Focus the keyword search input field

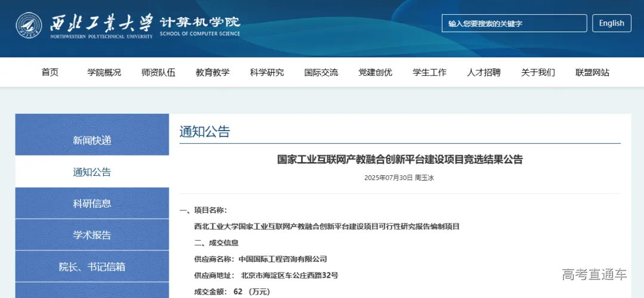514,23
